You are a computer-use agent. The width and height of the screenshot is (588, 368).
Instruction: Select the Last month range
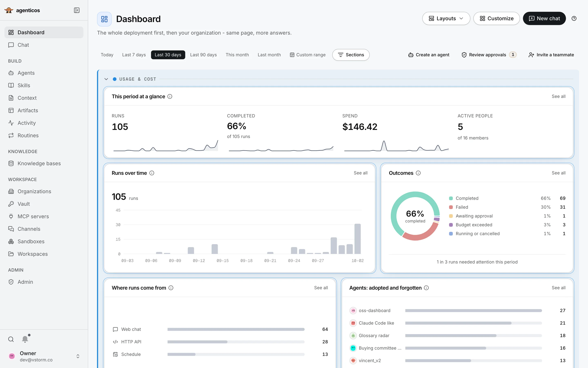[x=269, y=55]
